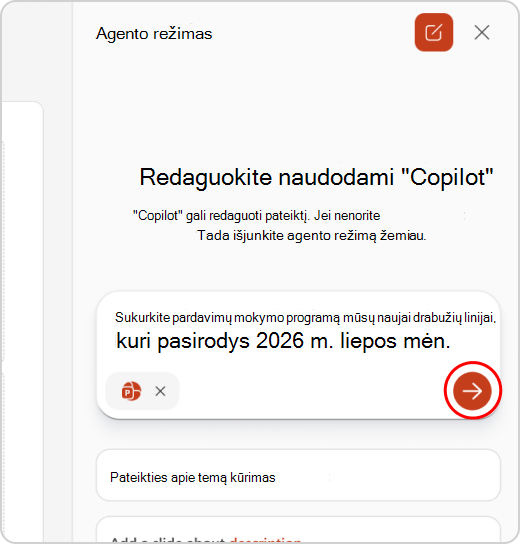This screenshot has height=544, width=520.
Task: Choose the partially visible 'Add a slide about' suggestion
Action: pos(298,530)
